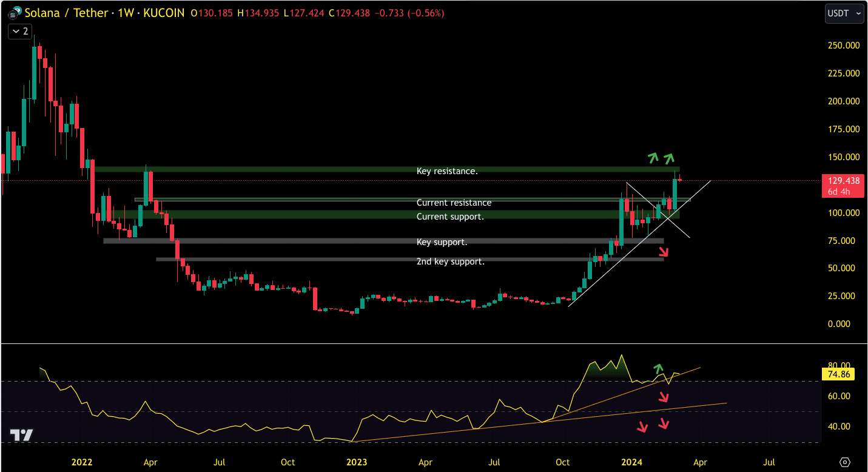Screen dimensions: 868x472
Task: Select the 'Key support.' text annotation
Action: click(442, 242)
